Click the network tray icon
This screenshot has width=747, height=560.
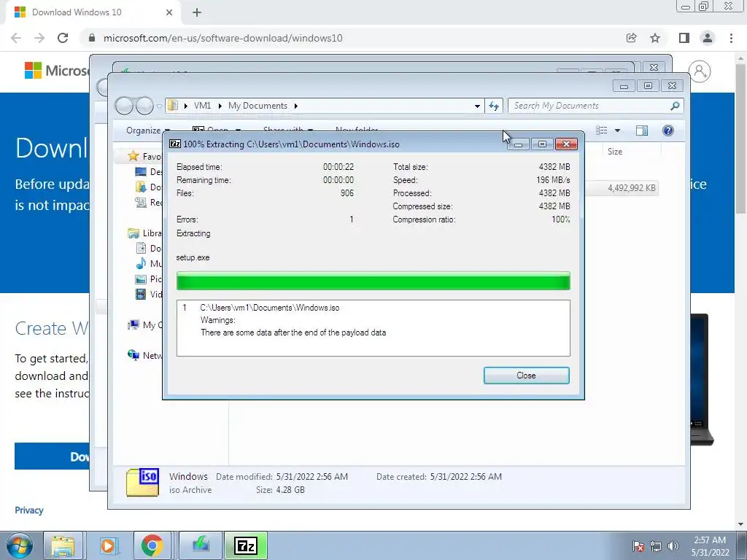(x=656, y=545)
